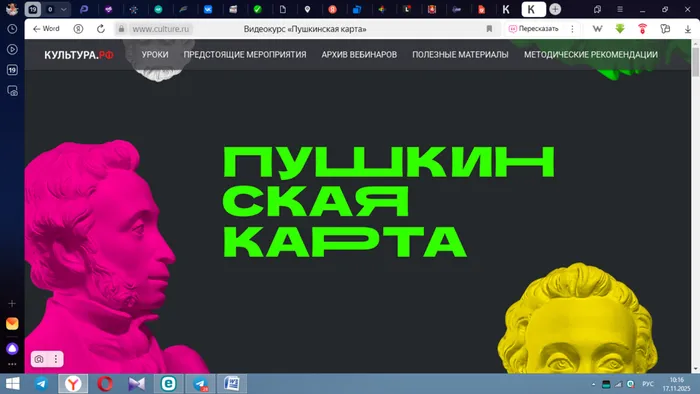
Task: Open ПРЕДСТОЯЩИЕ МЕРОПРИЯТИЯ menu item
Action: (245, 54)
